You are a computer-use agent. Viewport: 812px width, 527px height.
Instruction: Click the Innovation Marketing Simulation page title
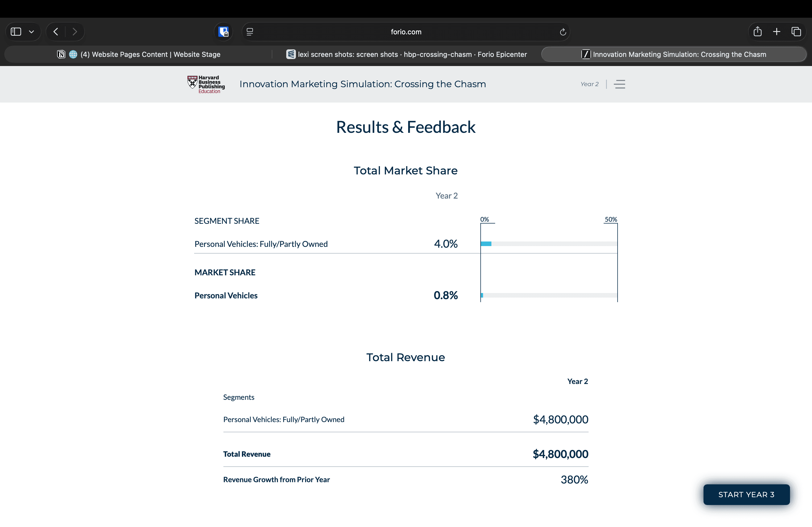(x=362, y=84)
